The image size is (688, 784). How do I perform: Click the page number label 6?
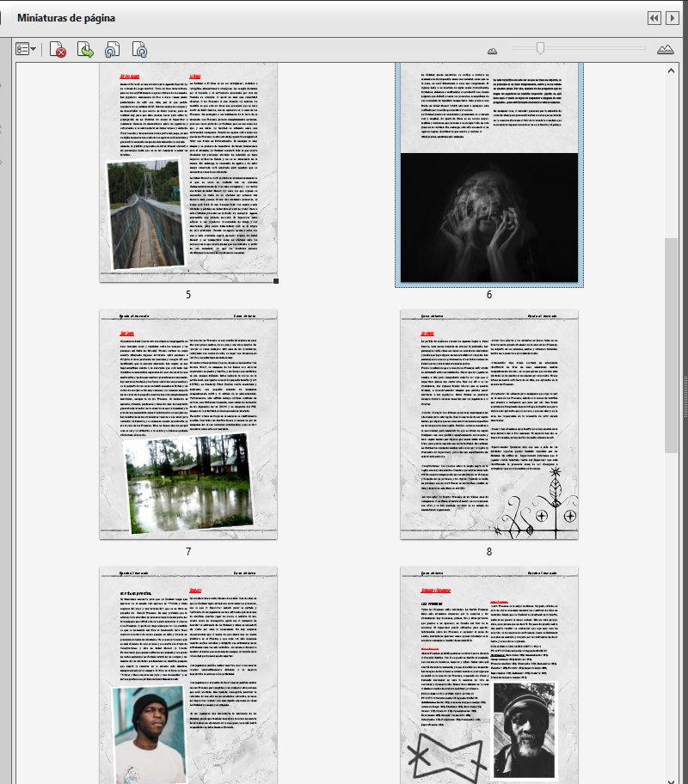pyautogui.click(x=488, y=295)
